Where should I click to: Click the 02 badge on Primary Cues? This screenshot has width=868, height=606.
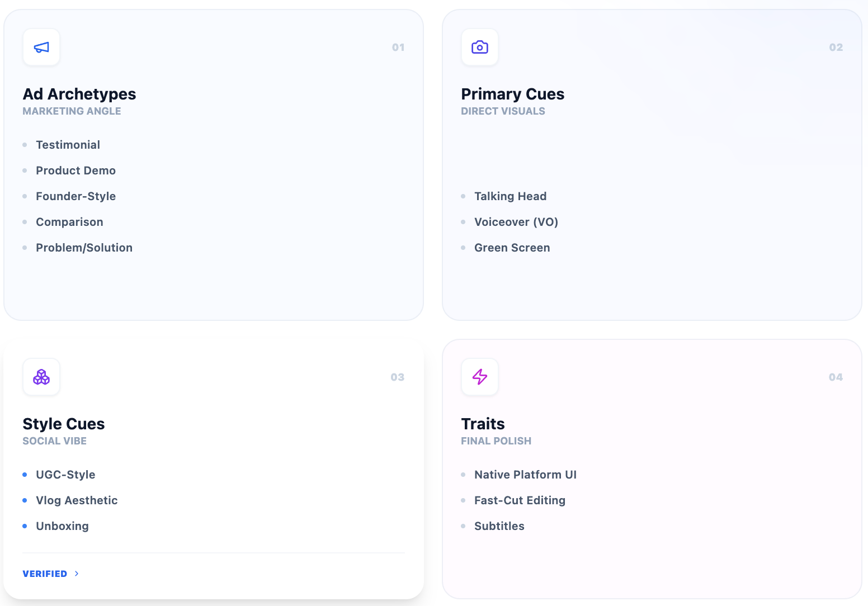[836, 48]
